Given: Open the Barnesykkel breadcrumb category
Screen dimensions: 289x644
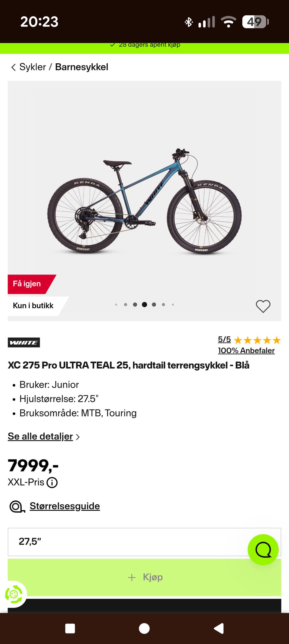Looking at the screenshot, I should [82, 67].
